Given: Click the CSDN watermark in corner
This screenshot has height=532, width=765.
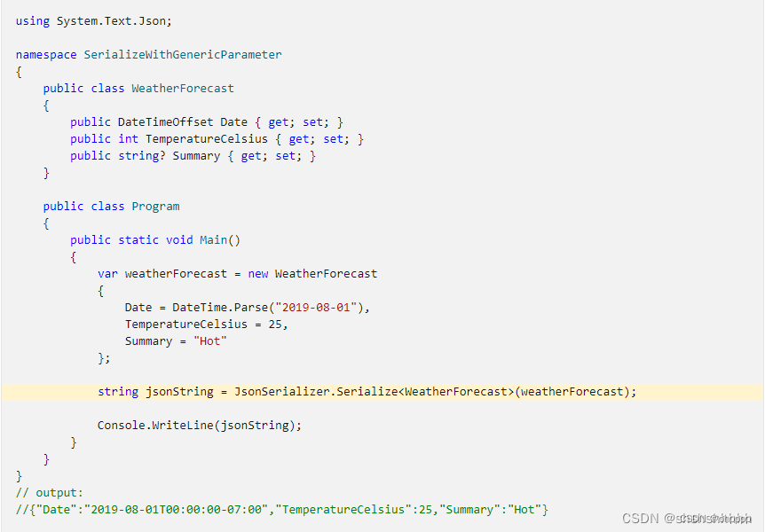Looking at the screenshot, I should point(687,518).
